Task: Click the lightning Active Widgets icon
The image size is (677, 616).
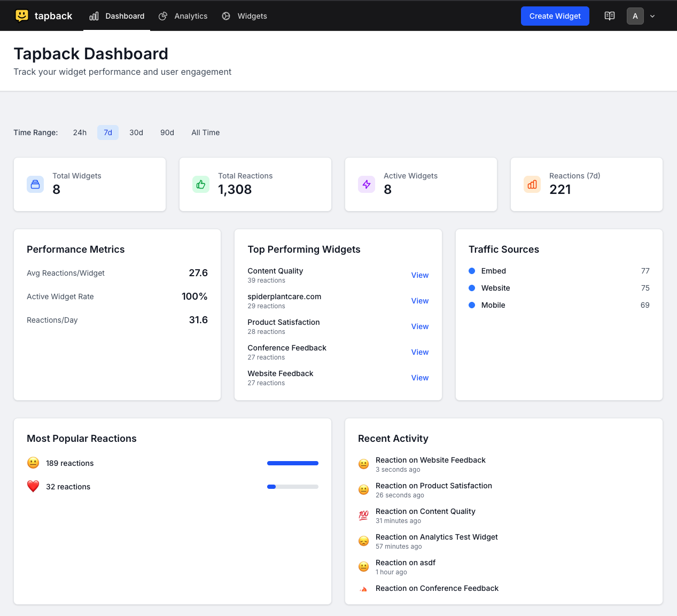Action: 367,184
